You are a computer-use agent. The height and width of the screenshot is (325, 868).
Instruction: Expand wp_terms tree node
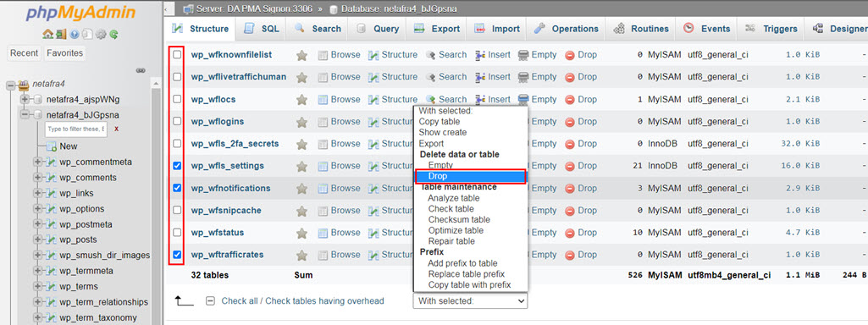point(38,286)
